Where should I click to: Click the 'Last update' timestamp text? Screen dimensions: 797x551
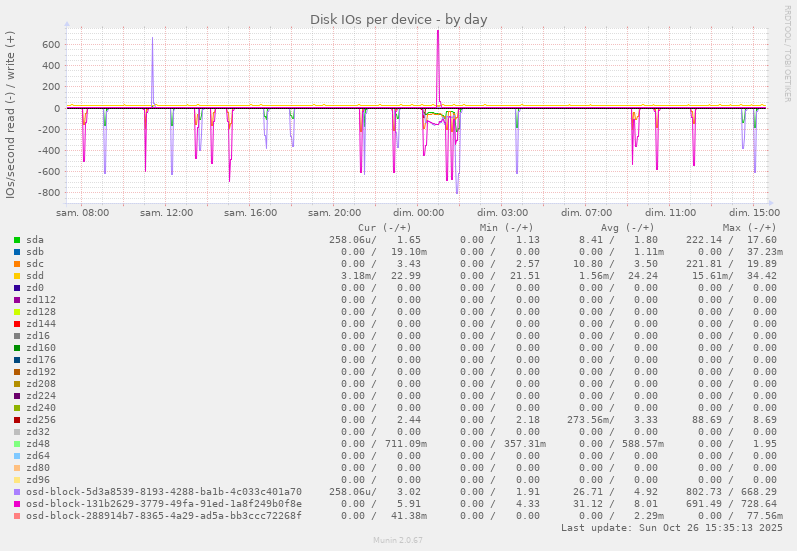[x=671, y=527]
